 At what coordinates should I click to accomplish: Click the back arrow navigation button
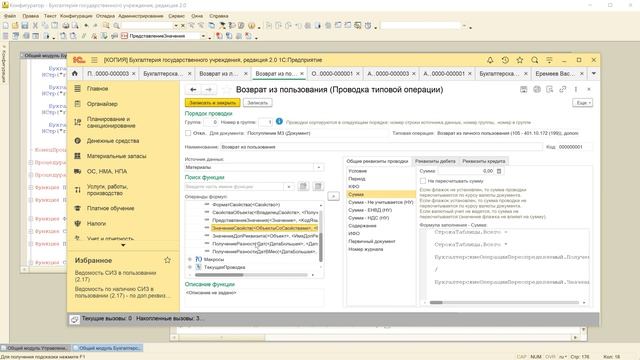(193, 89)
